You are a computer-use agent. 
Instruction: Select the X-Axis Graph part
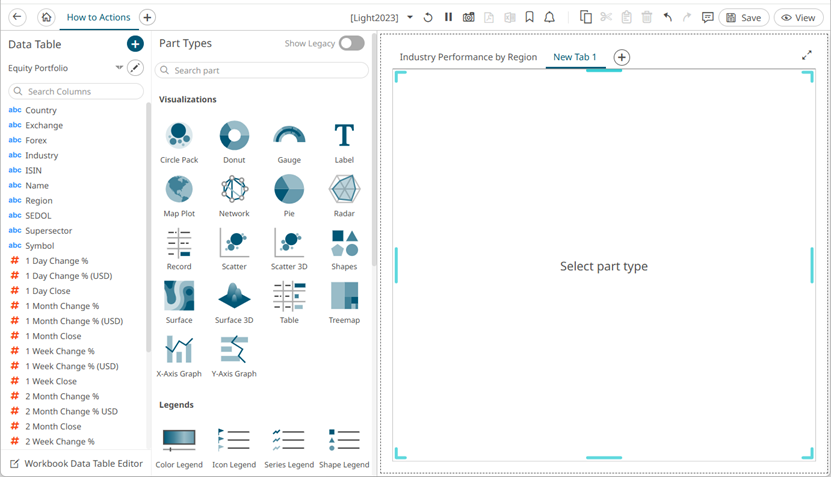pos(179,356)
